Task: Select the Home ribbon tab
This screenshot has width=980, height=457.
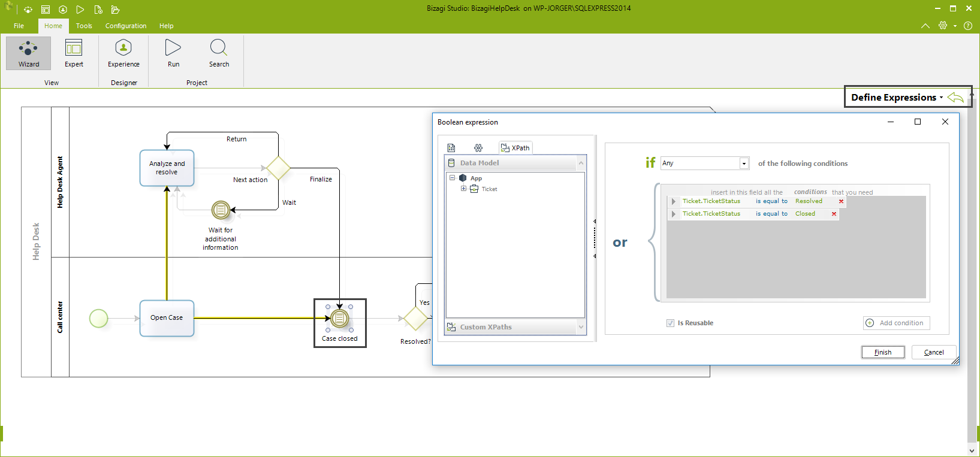Action: pyautogui.click(x=53, y=26)
